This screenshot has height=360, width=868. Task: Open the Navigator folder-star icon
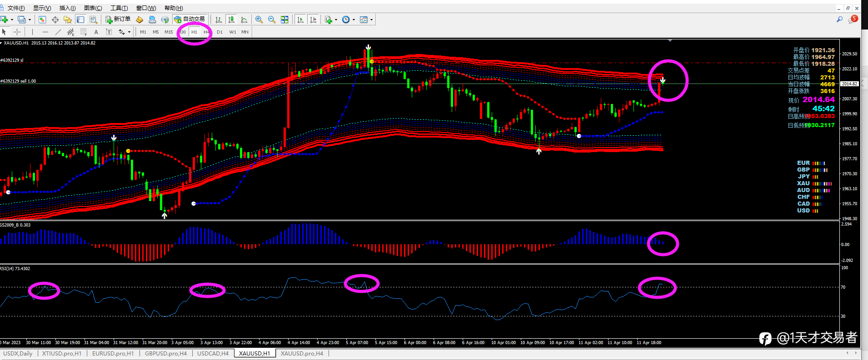point(68,20)
